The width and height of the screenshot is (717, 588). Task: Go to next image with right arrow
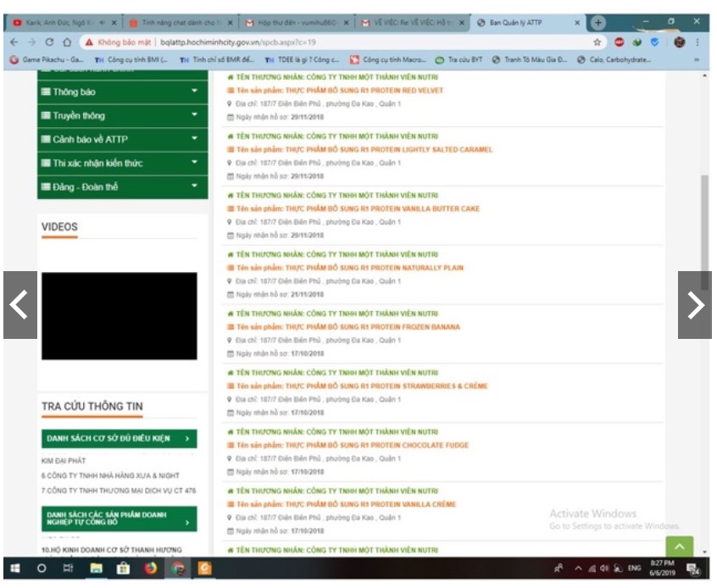click(x=695, y=305)
